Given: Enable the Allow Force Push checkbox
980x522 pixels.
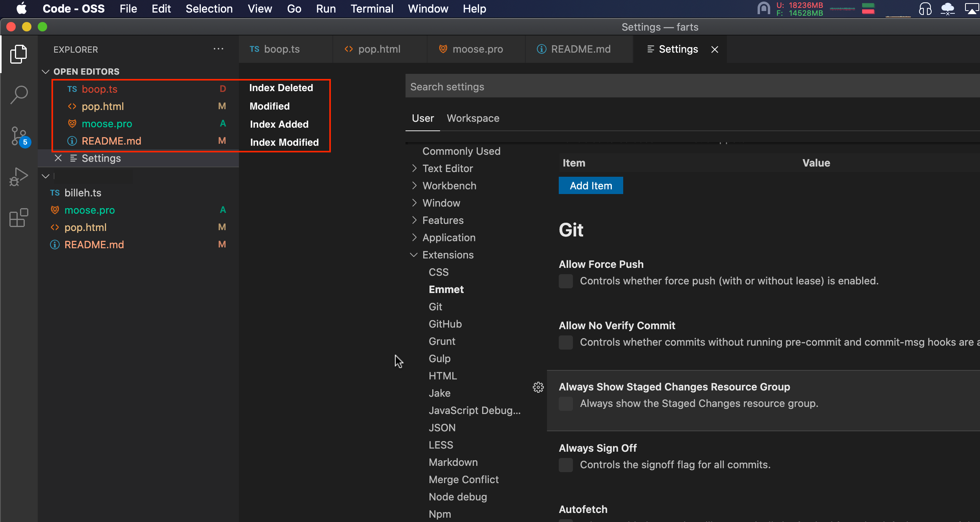Looking at the screenshot, I should [566, 281].
